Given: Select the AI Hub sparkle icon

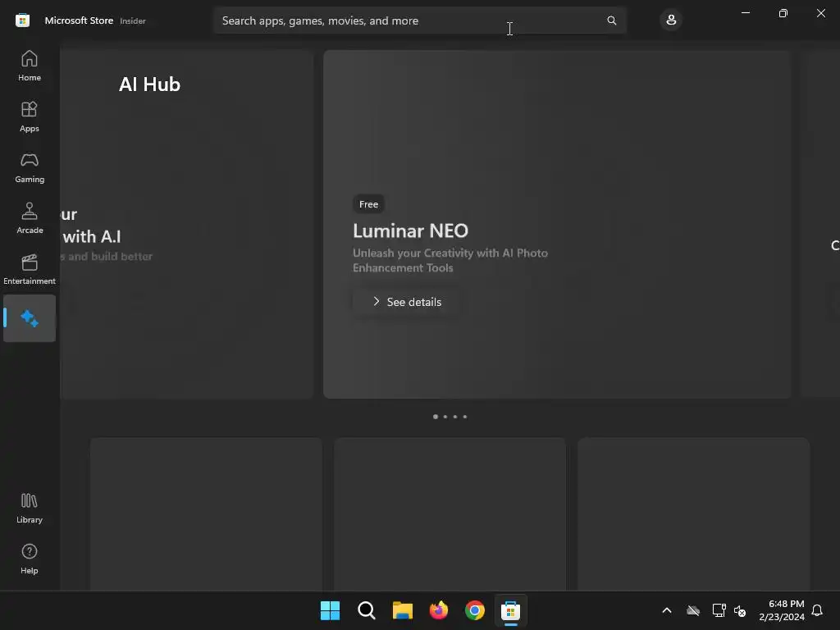Looking at the screenshot, I should click(30, 318).
